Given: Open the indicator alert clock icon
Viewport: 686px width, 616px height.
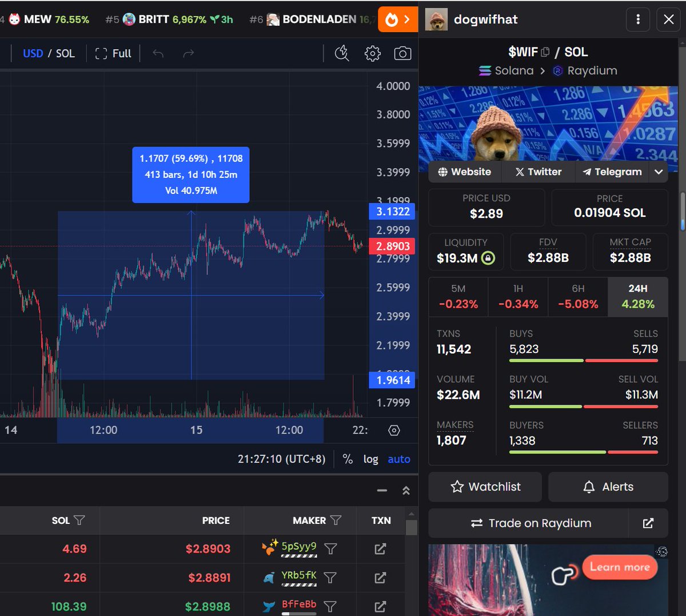Looking at the screenshot, I should 342,53.
